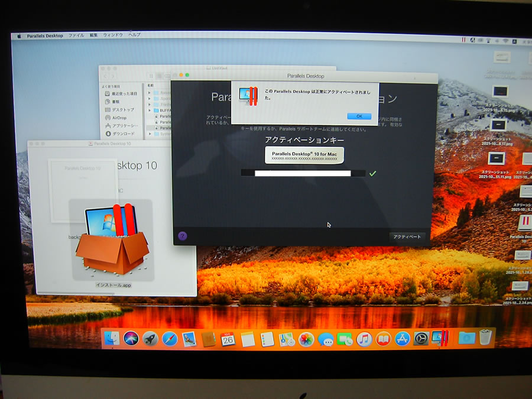The image size is (532, 399).
Task: Select 最近使った項目 in Finder sidebar
Action: (x=121, y=93)
